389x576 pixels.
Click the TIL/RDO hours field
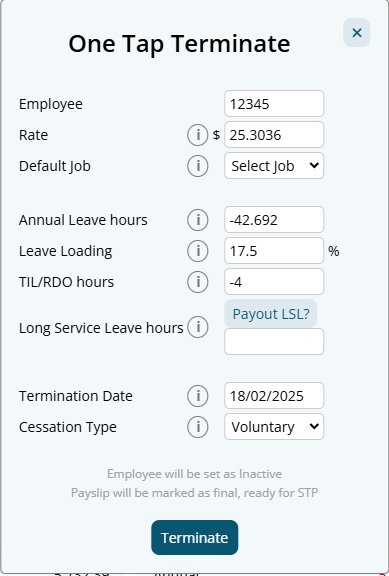pyautogui.click(x=274, y=282)
